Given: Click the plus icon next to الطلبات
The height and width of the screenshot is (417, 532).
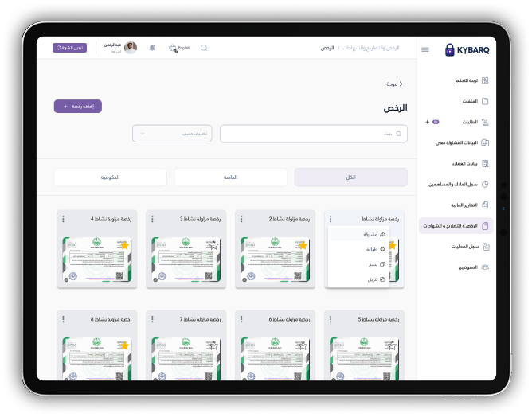Looking at the screenshot, I should [x=428, y=122].
